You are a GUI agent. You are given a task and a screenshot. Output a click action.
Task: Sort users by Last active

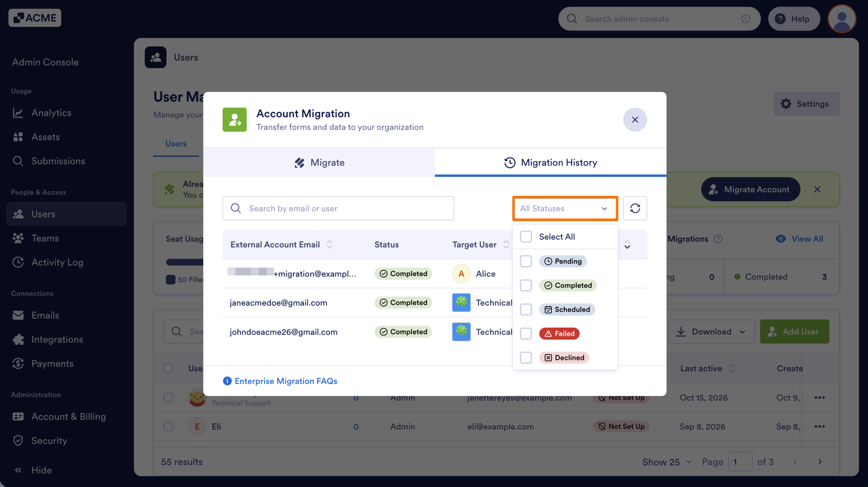[731, 368]
